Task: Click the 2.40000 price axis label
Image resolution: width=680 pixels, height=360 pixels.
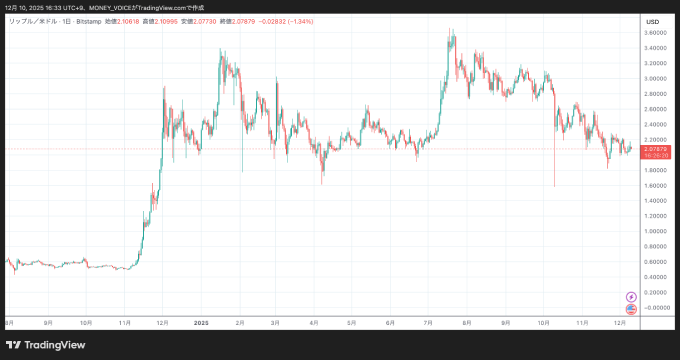Action: pos(655,124)
